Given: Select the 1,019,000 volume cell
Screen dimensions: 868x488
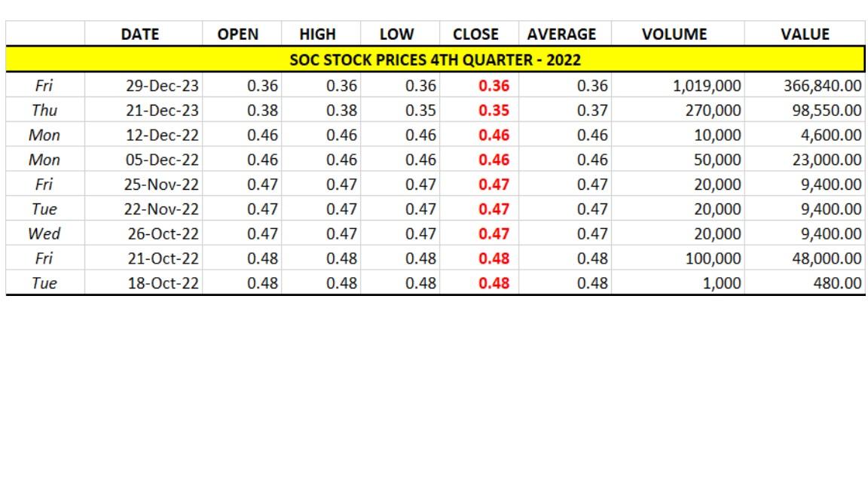Looking at the screenshot, I should [707, 86].
